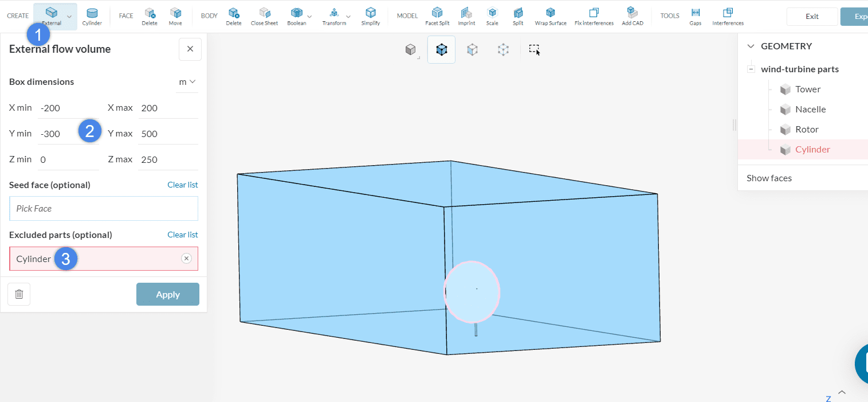Screen dimensions: 868x402
Task: Click the Wrap Surface tool
Action: [x=550, y=15]
